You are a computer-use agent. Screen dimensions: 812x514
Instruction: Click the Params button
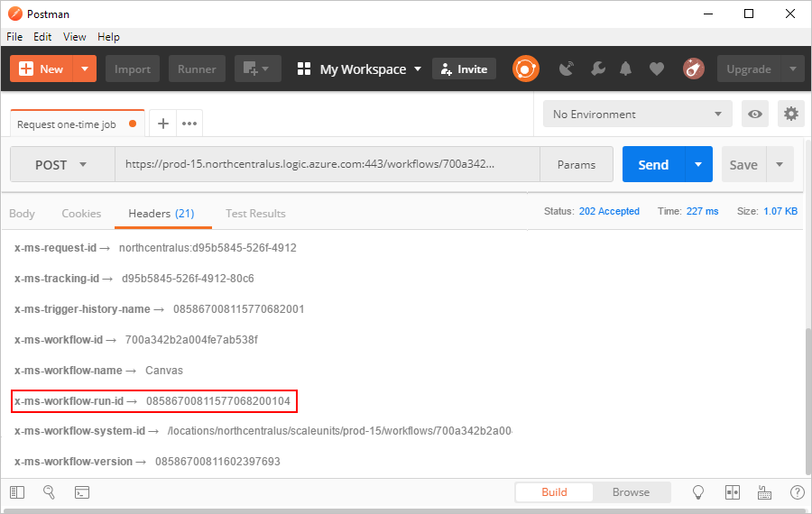(x=577, y=165)
